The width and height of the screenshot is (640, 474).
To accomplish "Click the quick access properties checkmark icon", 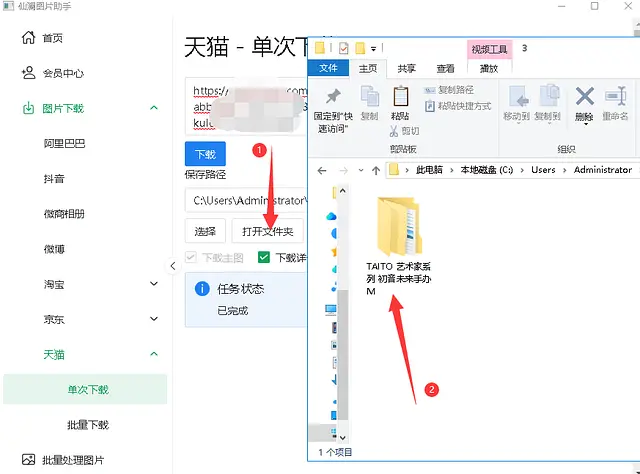I will tap(344, 49).
